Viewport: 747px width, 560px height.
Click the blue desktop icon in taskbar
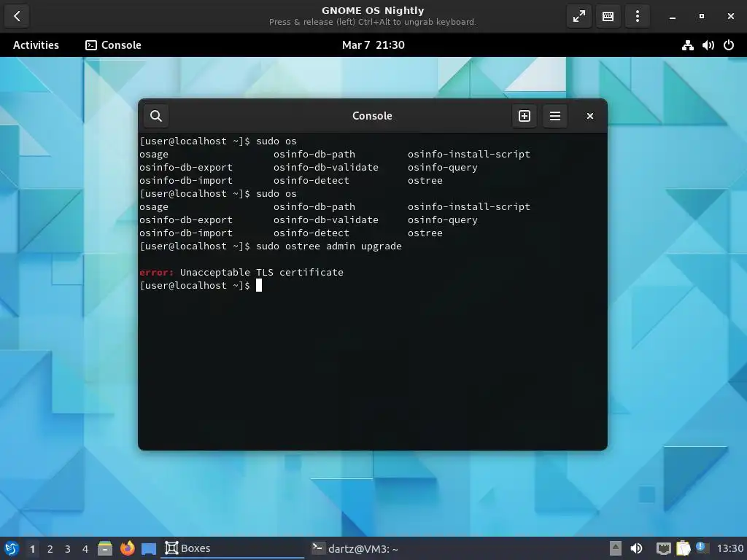pyautogui.click(x=149, y=549)
